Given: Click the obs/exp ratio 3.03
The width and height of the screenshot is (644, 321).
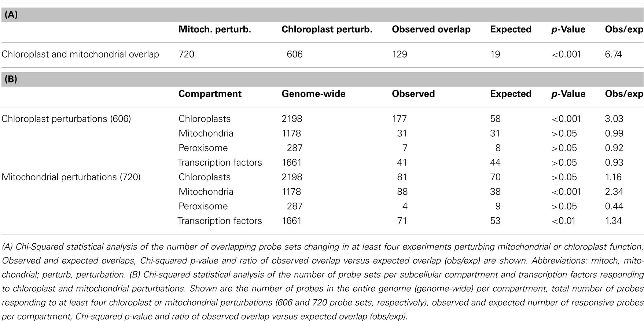Looking at the screenshot, I should [x=614, y=119].
